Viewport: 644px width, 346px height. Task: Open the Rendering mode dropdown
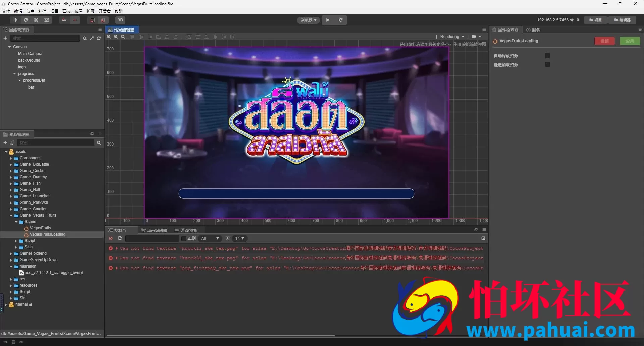point(452,37)
